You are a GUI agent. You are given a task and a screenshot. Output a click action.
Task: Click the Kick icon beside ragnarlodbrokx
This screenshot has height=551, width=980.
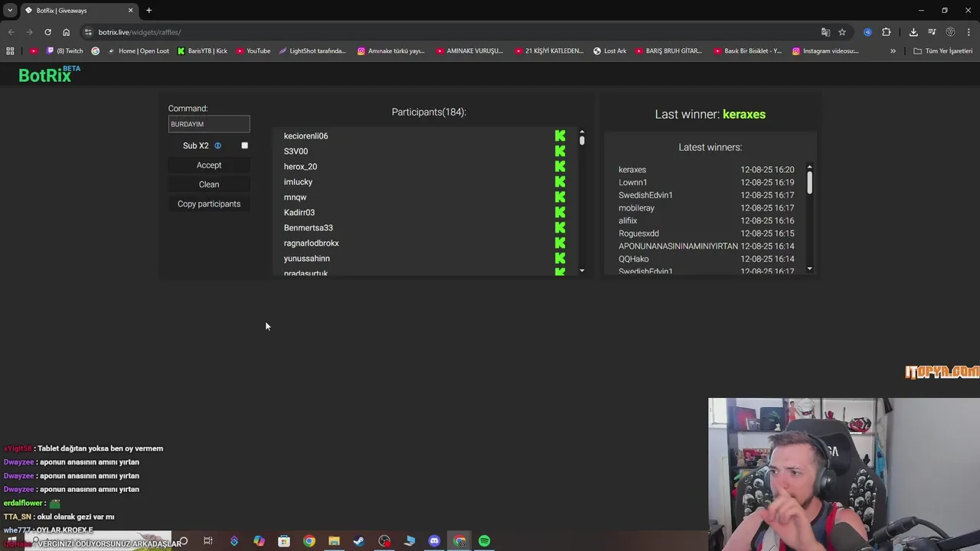coord(560,243)
